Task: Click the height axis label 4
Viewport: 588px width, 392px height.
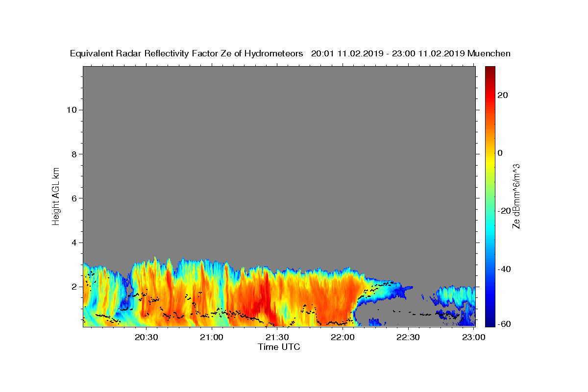Action: tap(73, 243)
